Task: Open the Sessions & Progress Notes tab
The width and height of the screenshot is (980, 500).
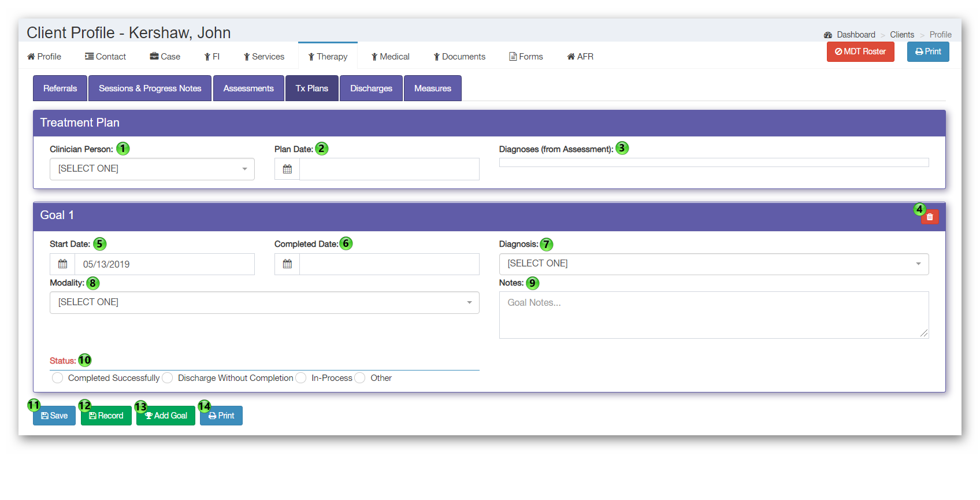Action: tap(150, 88)
